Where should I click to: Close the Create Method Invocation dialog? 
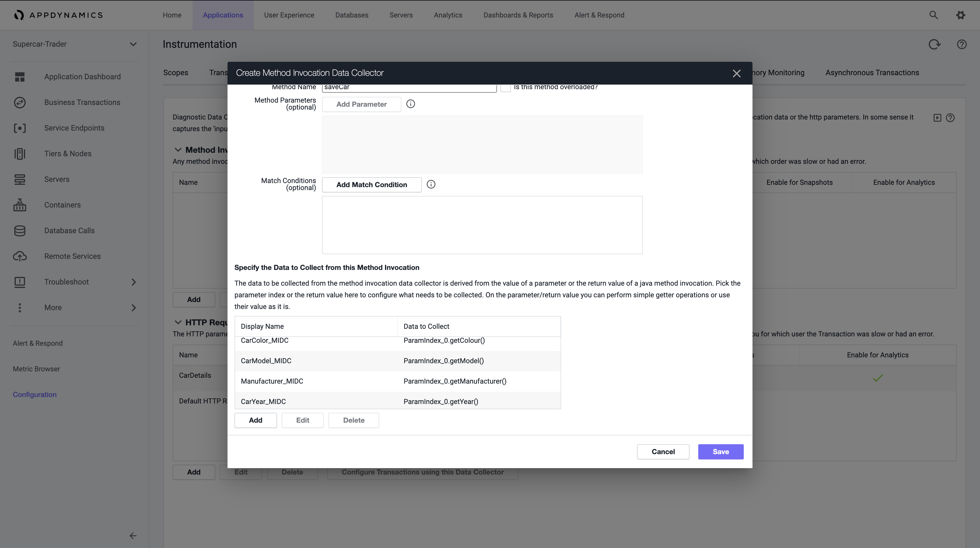(x=736, y=73)
